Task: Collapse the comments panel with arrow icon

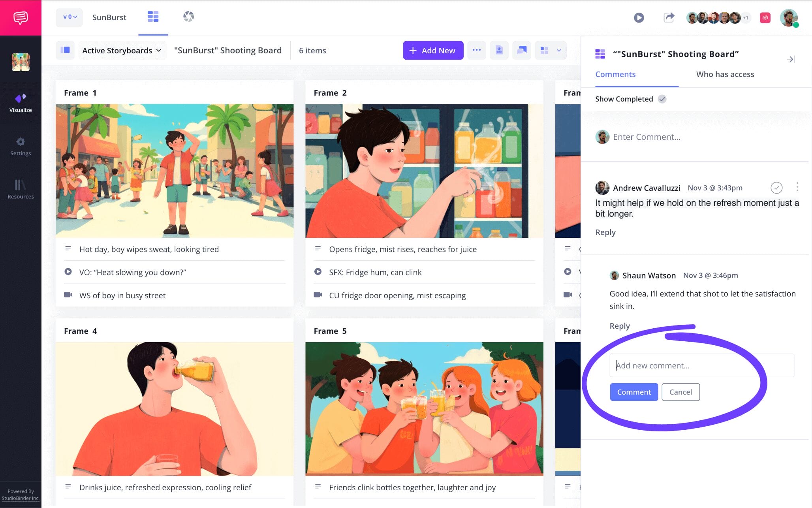Action: point(790,59)
